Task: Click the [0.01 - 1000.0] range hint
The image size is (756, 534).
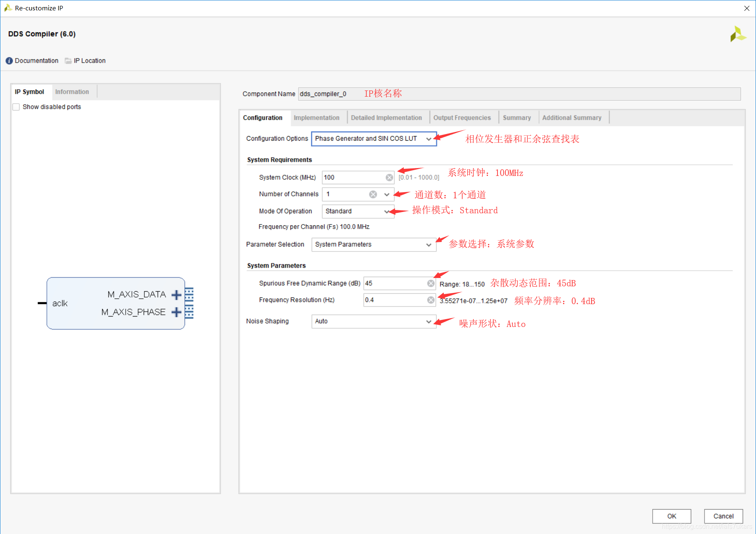Action: click(x=419, y=178)
